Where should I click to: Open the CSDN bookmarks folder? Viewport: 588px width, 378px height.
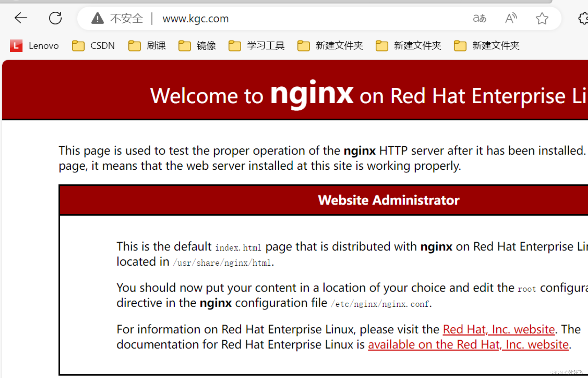[93, 46]
